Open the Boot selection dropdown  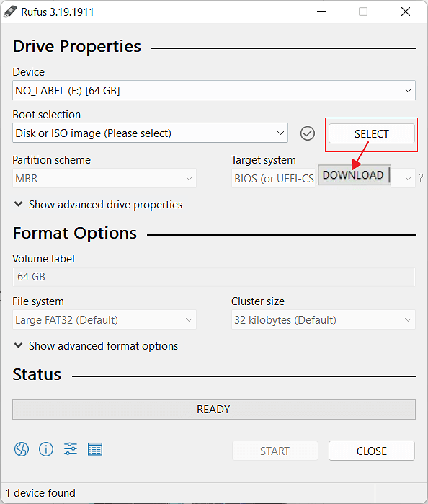click(x=150, y=133)
